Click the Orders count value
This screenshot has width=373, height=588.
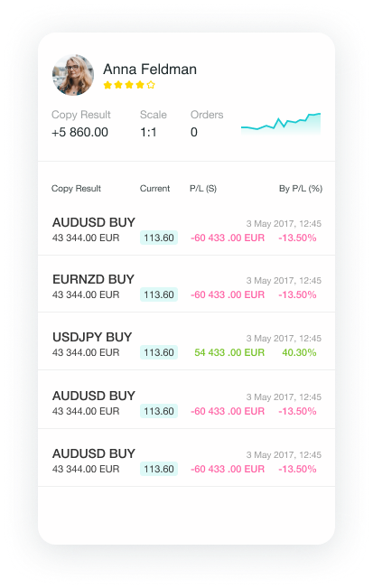(194, 132)
